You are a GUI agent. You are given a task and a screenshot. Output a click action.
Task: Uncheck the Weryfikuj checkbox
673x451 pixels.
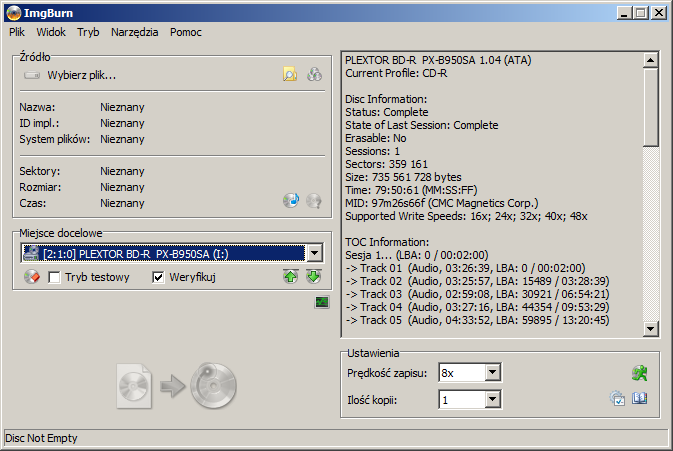pos(158,278)
